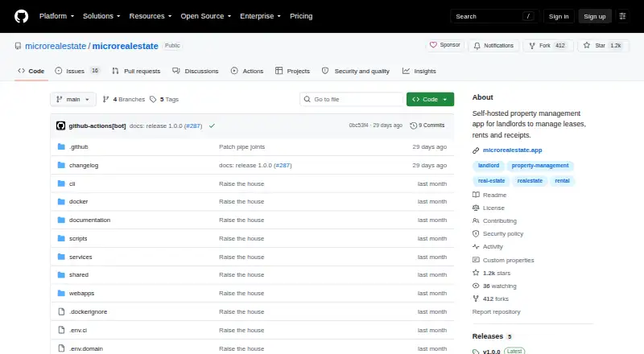
Task: Click the green commit status checkmark
Action: click(x=212, y=126)
